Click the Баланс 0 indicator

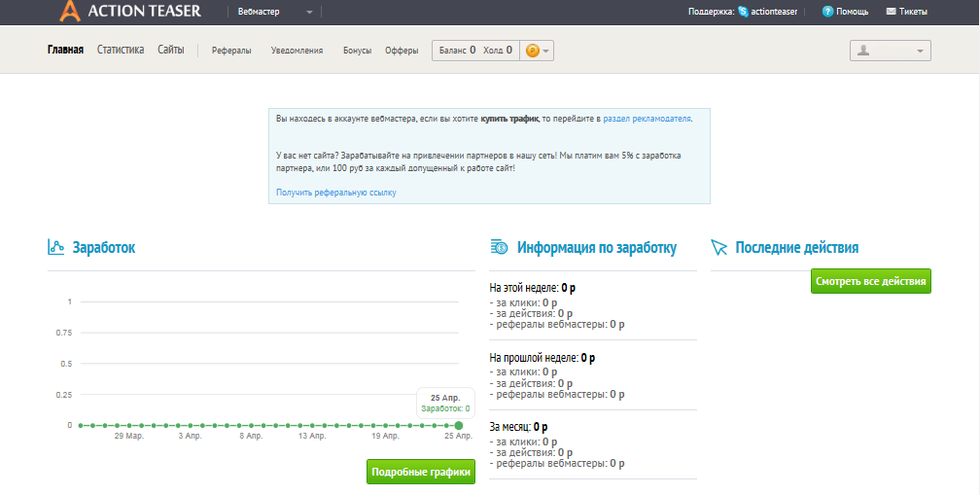458,51
